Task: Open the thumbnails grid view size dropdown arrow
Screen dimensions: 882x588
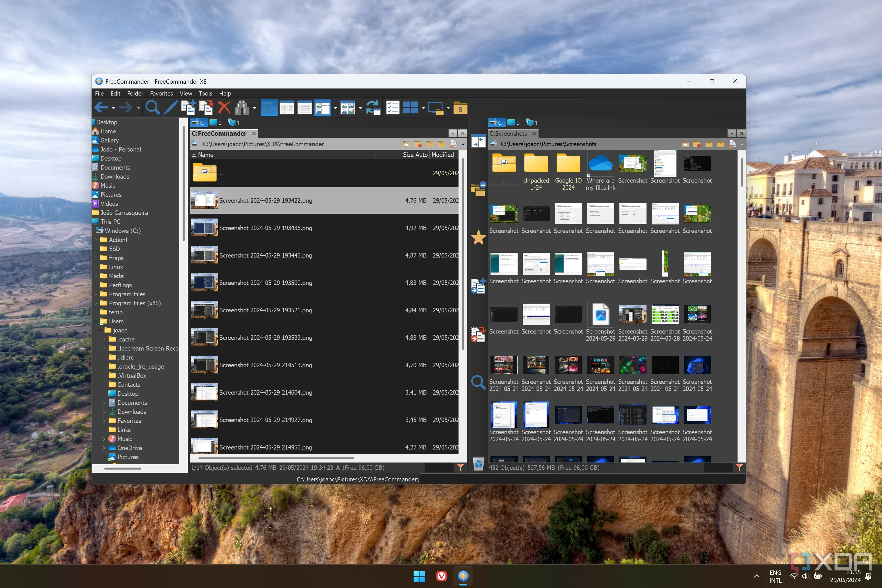Action: [360, 108]
